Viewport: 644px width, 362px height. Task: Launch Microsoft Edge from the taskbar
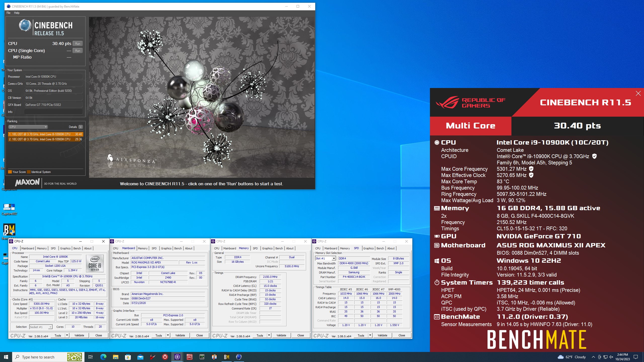(103, 357)
